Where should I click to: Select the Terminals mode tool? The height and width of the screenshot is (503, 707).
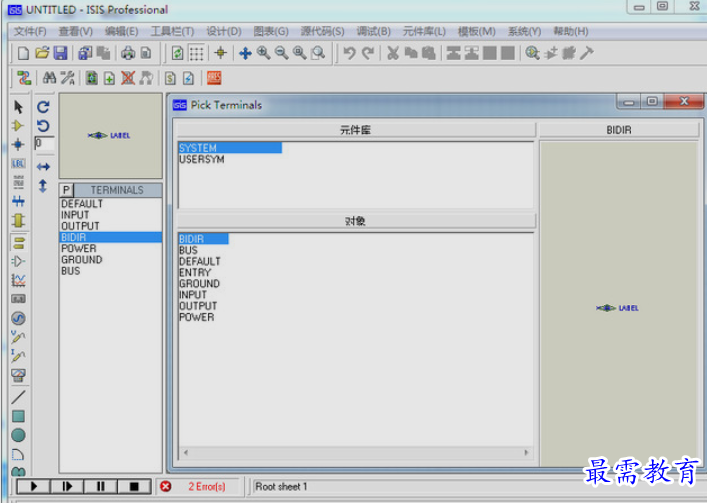[x=18, y=243]
